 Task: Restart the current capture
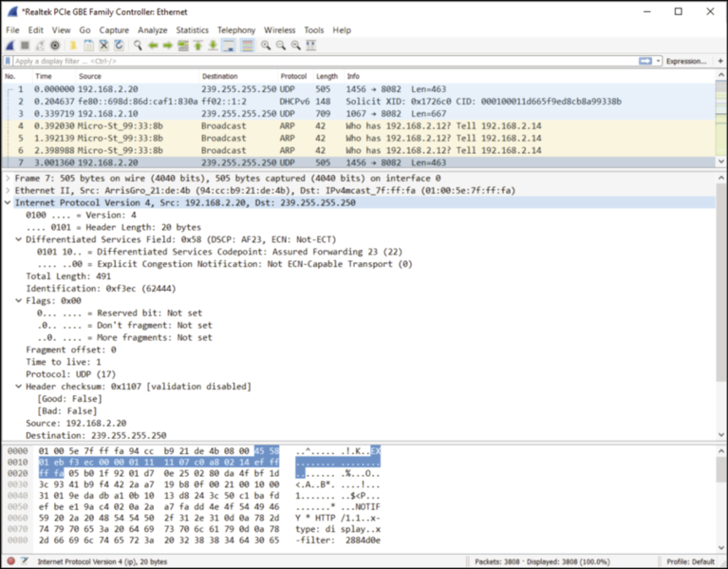(40, 46)
